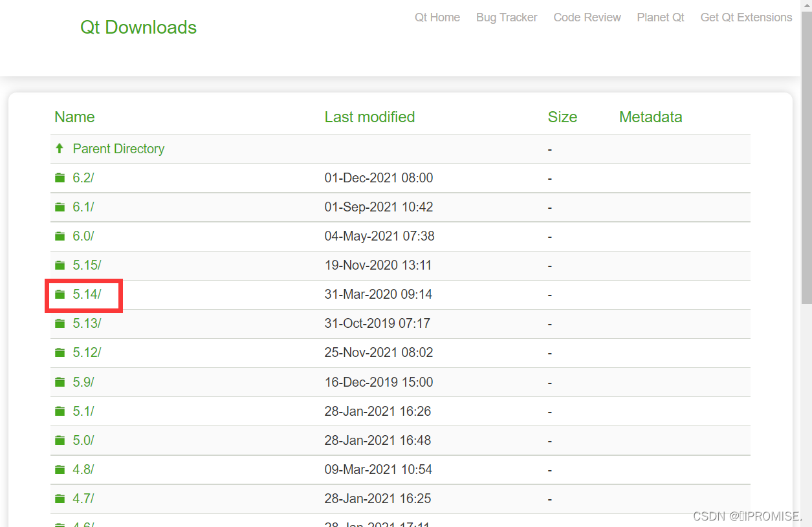Viewport: 812px width, 527px height.
Task: Go to Code Review
Action: (587, 17)
